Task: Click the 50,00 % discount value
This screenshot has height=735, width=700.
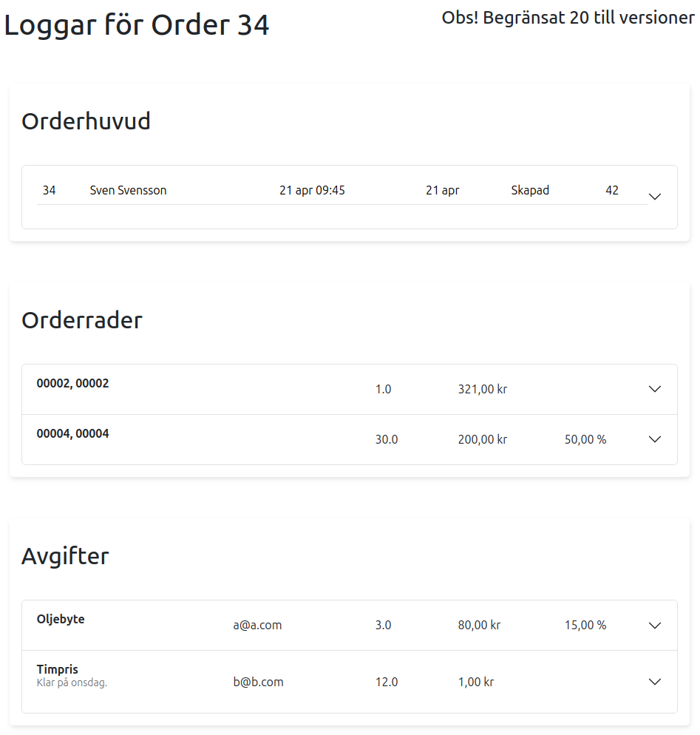Action: (x=585, y=439)
